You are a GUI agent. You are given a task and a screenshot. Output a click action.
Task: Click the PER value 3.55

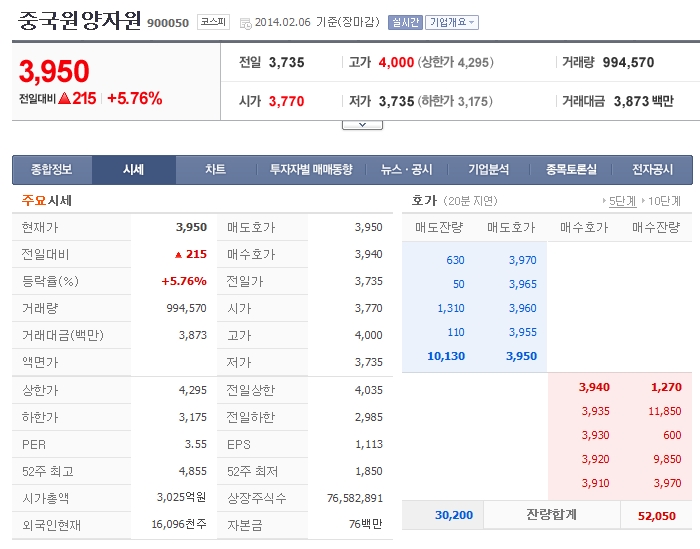[196, 445]
